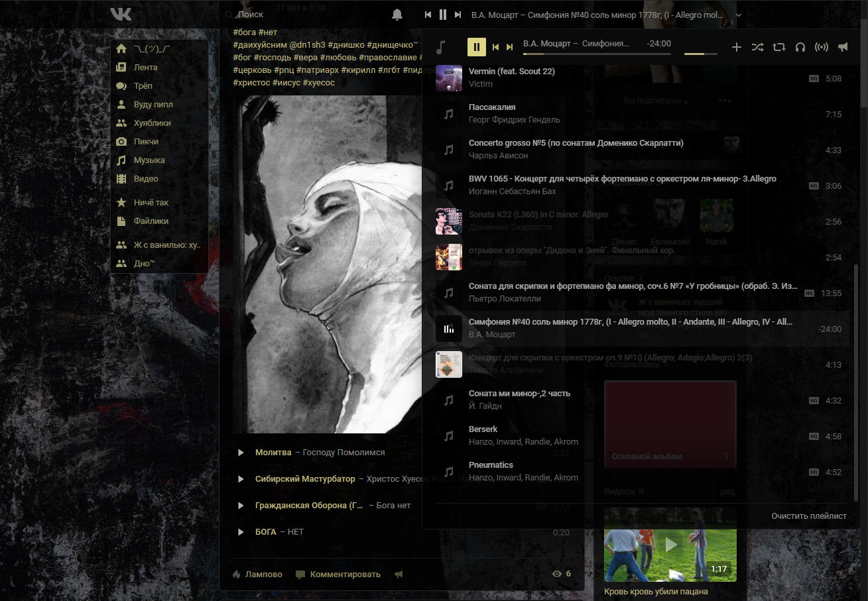Enable shuffle in the music player
The width and height of the screenshot is (868, 601).
click(758, 47)
